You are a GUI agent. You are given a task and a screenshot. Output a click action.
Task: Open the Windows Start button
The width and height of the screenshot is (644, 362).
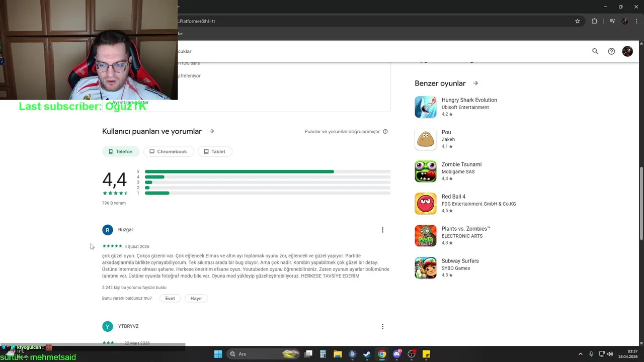tap(218, 354)
